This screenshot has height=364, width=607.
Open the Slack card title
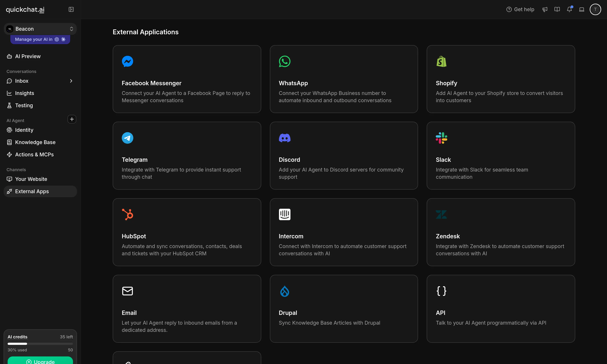tap(443, 160)
